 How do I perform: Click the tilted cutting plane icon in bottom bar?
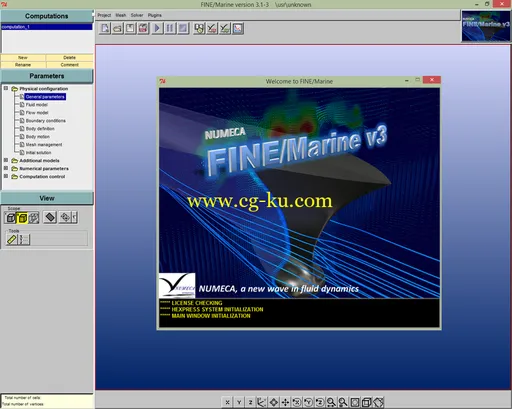coord(378,402)
